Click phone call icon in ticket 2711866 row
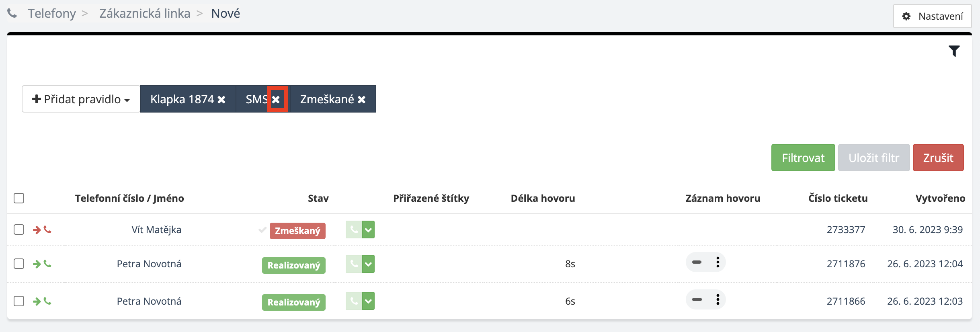 [354, 301]
